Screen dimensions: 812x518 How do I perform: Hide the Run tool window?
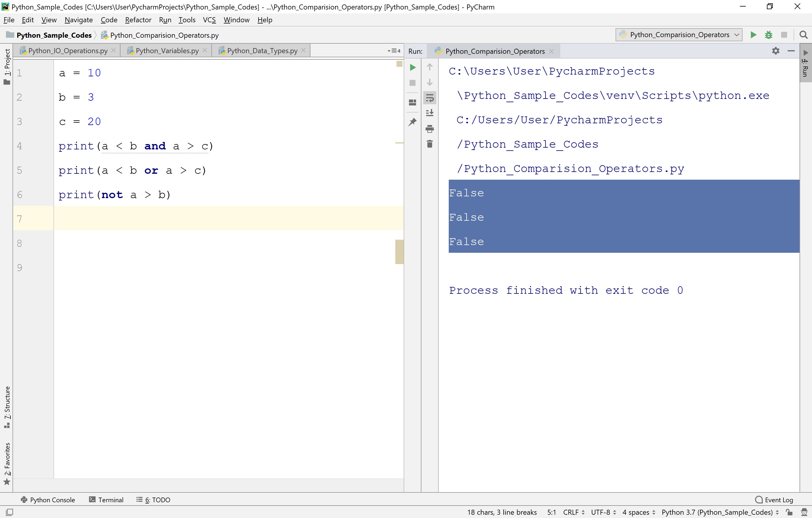(x=791, y=51)
